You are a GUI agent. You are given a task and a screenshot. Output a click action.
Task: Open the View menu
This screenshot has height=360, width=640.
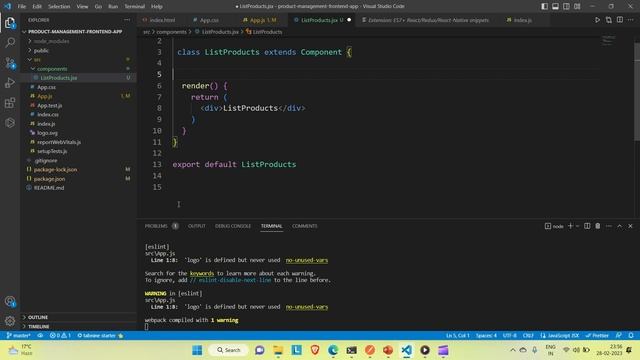pos(82,7)
